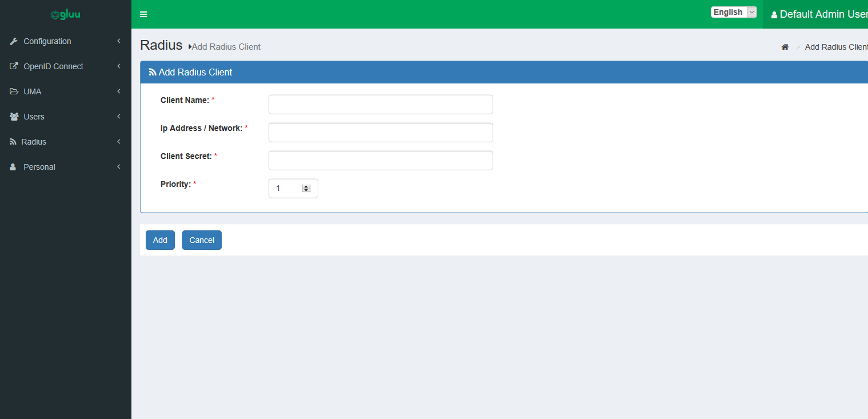Click inside the Client Name field
The image size is (868, 419).
point(381,104)
